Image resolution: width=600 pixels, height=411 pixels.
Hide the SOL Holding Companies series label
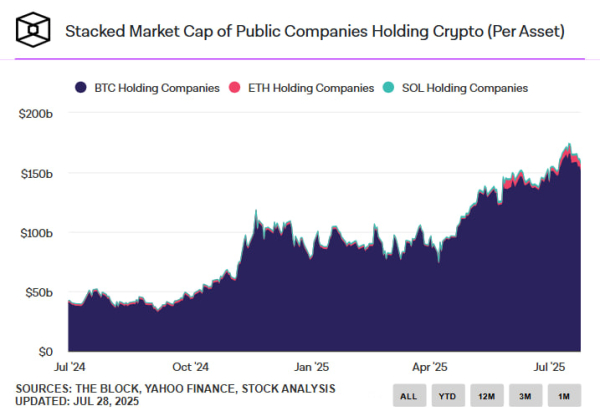click(465, 88)
